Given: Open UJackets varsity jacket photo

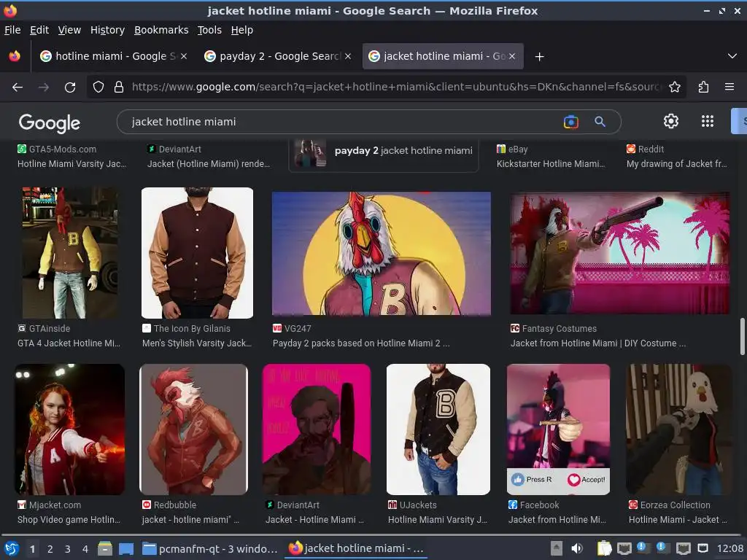Looking at the screenshot, I should [438, 429].
